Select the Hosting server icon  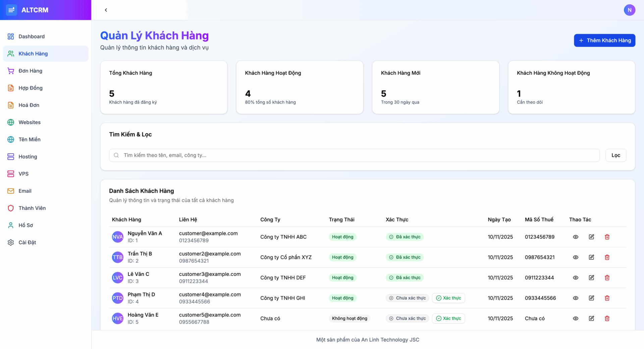coord(10,157)
